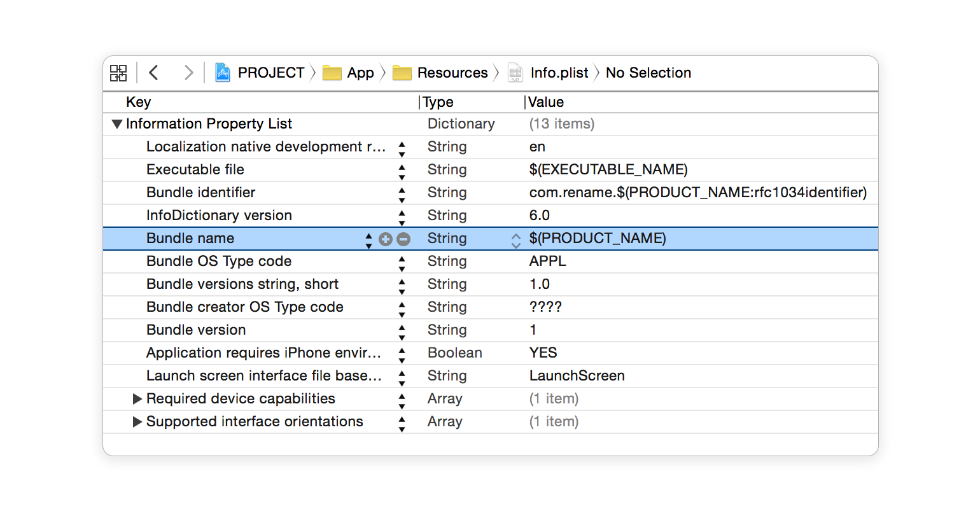Expand Supported interface orientations array
This screenshot has width=980, height=509.
pos(137,422)
